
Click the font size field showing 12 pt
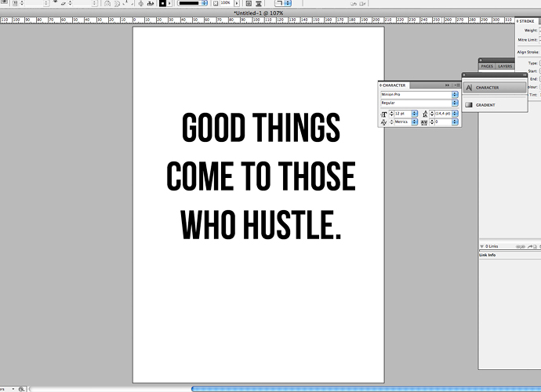tap(403, 114)
